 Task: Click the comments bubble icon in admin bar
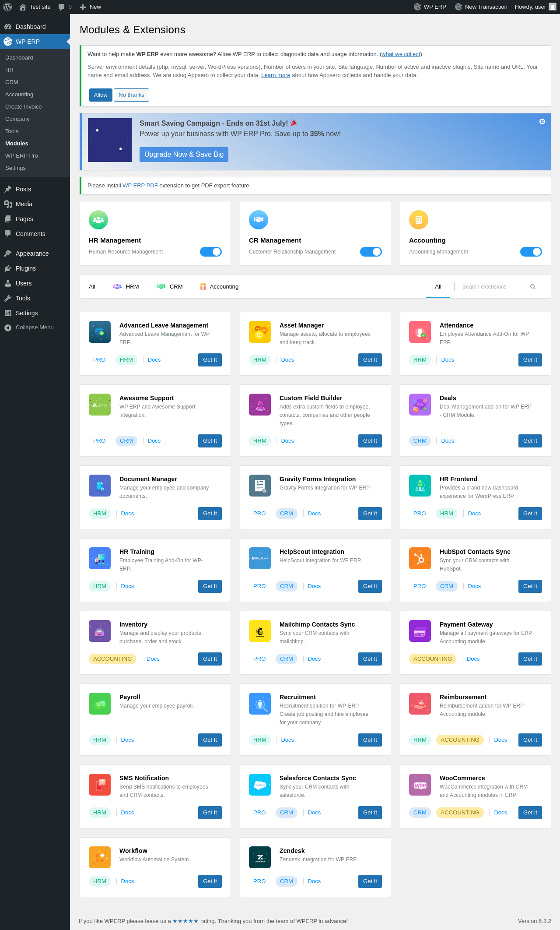tap(61, 7)
